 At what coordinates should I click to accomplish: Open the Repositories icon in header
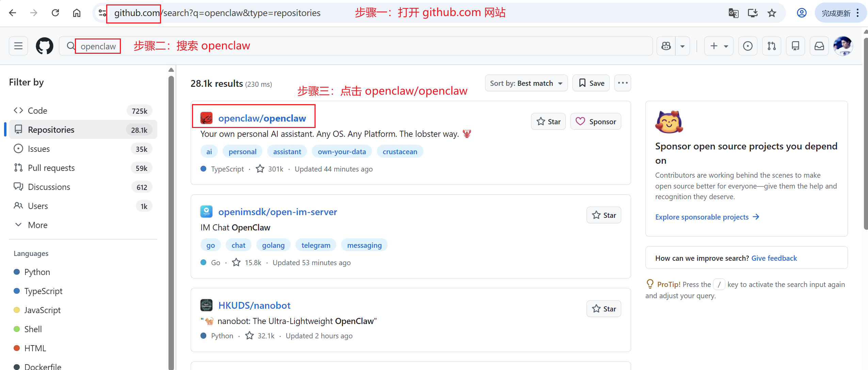795,46
